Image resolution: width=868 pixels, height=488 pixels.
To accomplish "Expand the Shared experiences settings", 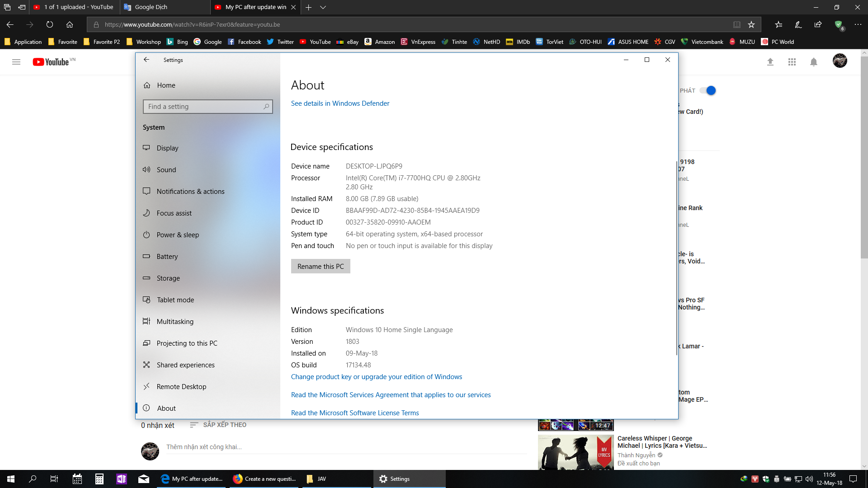I will pyautogui.click(x=185, y=365).
